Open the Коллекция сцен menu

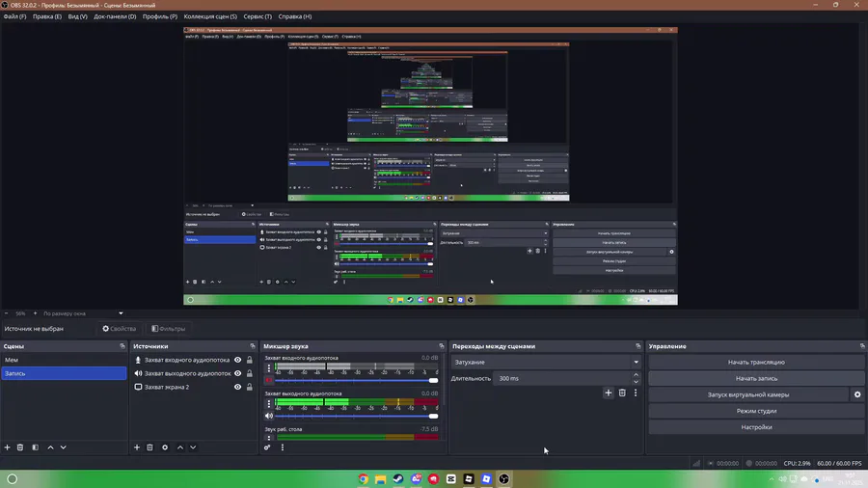point(210,16)
